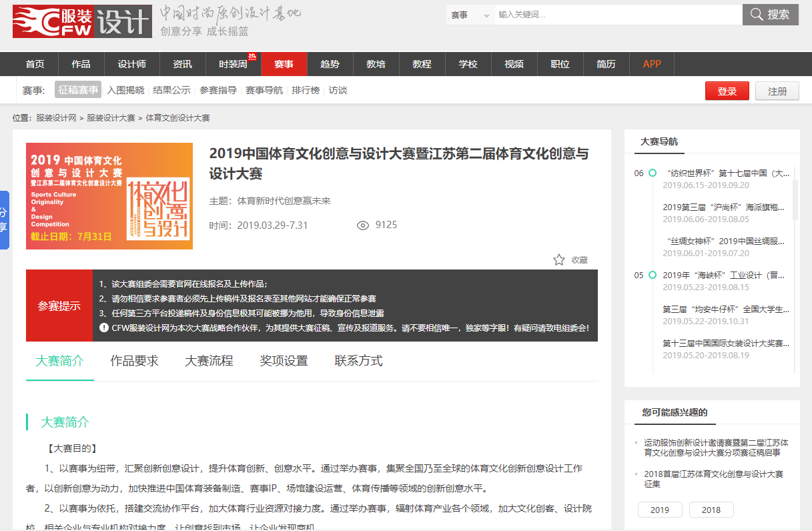
Task: Click the CFW 服装设计 site logo
Action: 81,21
